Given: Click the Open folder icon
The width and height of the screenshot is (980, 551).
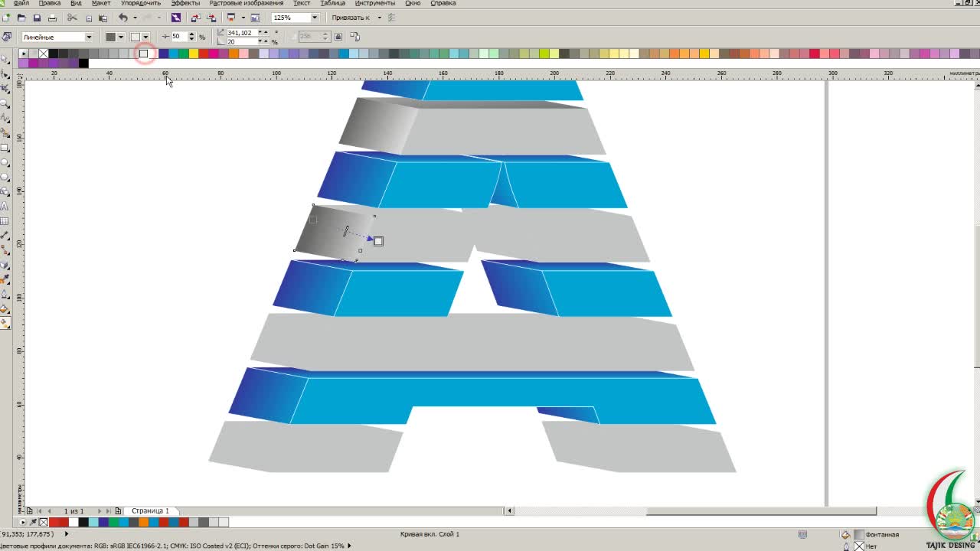Looking at the screenshot, I should tap(21, 18).
